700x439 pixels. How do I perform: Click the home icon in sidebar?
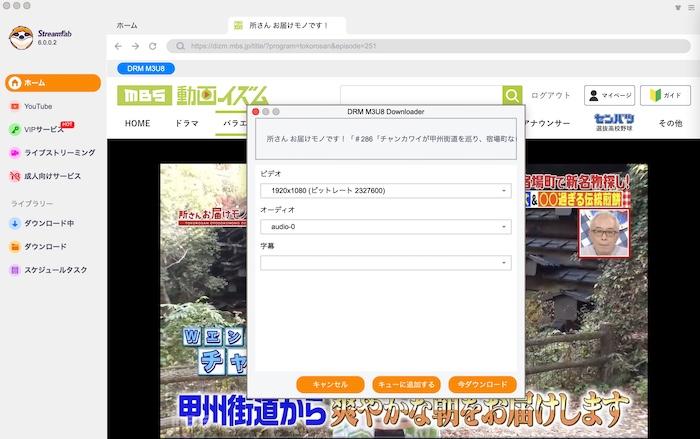[x=15, y=83]
